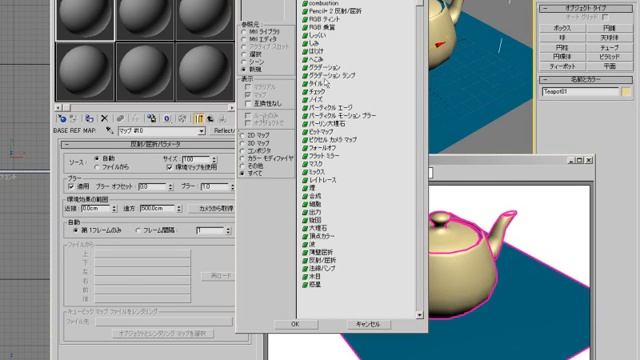Viewport: 640px width, 360px height.
Task: Click Assign Material to Selection icon
Action: tap(89, 118)
